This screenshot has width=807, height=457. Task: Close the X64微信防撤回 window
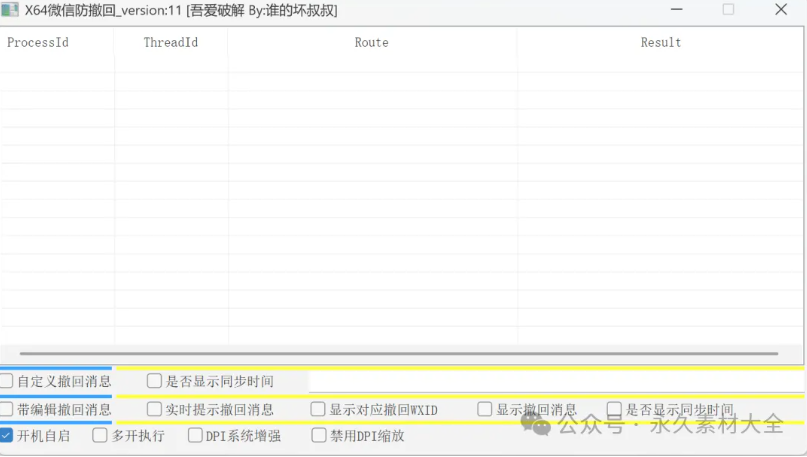(781, 10)
